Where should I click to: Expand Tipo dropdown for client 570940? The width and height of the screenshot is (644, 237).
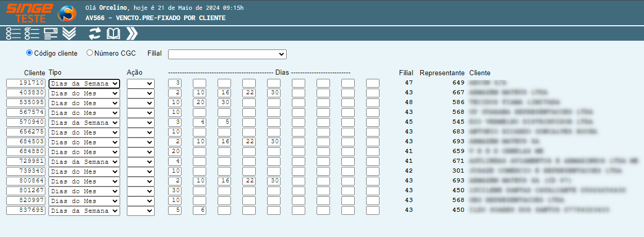(x=84, y=123)
